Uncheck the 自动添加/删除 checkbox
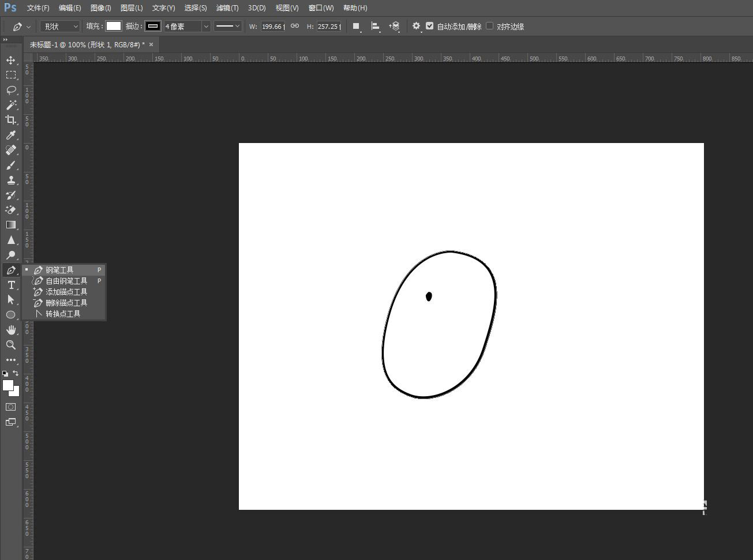This screenshot has width=753, height=560. (x=429, y=26)
